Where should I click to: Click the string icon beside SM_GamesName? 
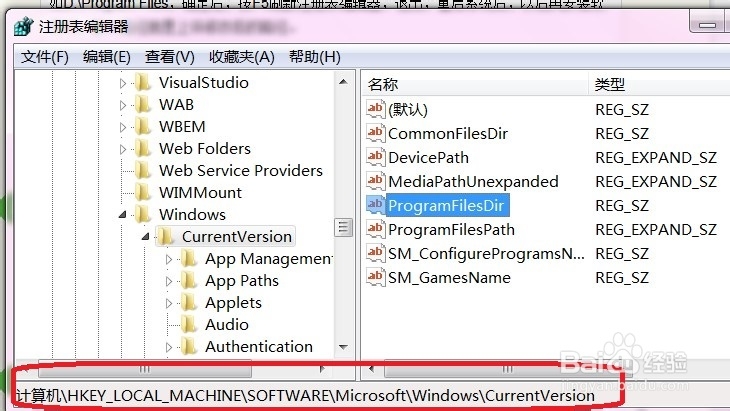coord(375,277)
